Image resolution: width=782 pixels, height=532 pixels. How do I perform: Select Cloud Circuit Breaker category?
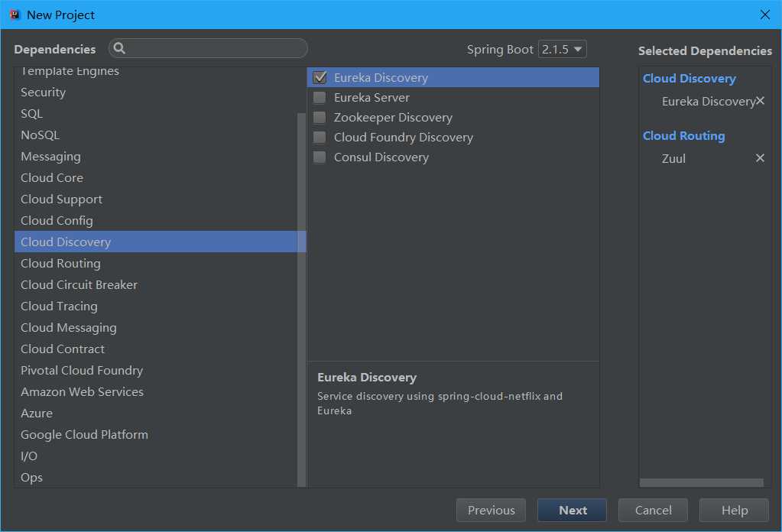156,284
